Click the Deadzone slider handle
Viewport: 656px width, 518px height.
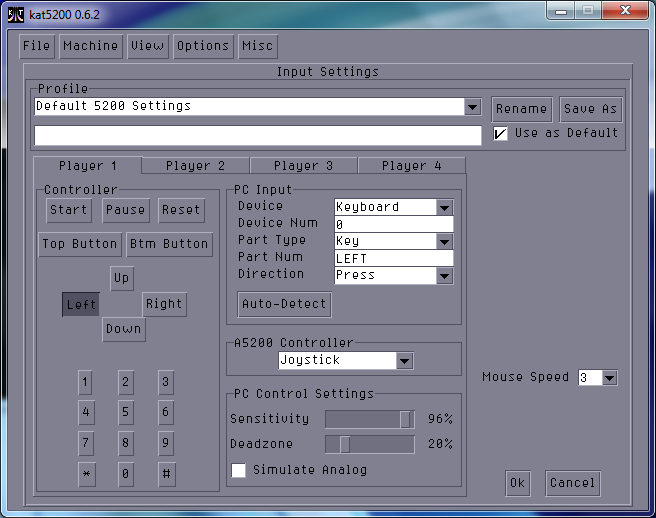click(x=345, y=444)
